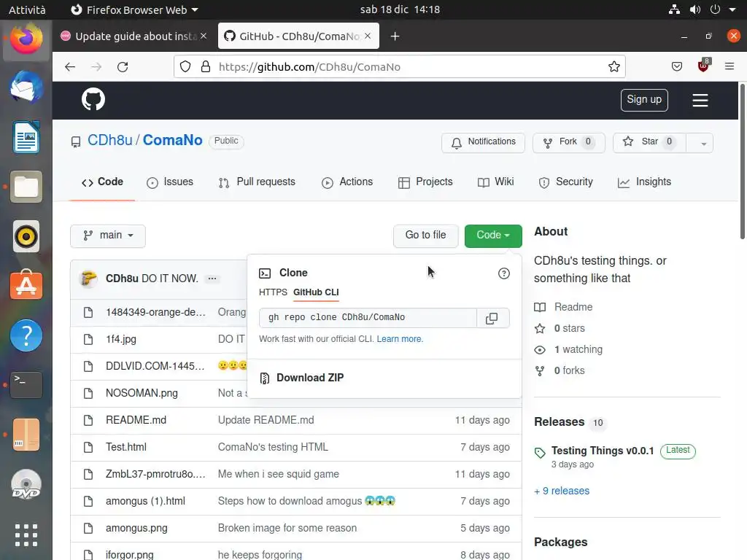
Task: Open the Notifications button
Action: click(483, 142)
